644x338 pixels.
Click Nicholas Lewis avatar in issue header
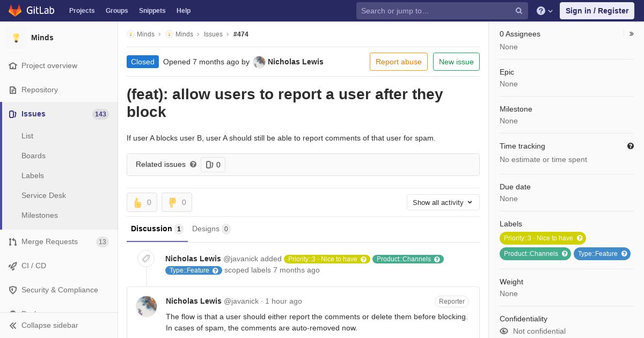coord(259,62)
